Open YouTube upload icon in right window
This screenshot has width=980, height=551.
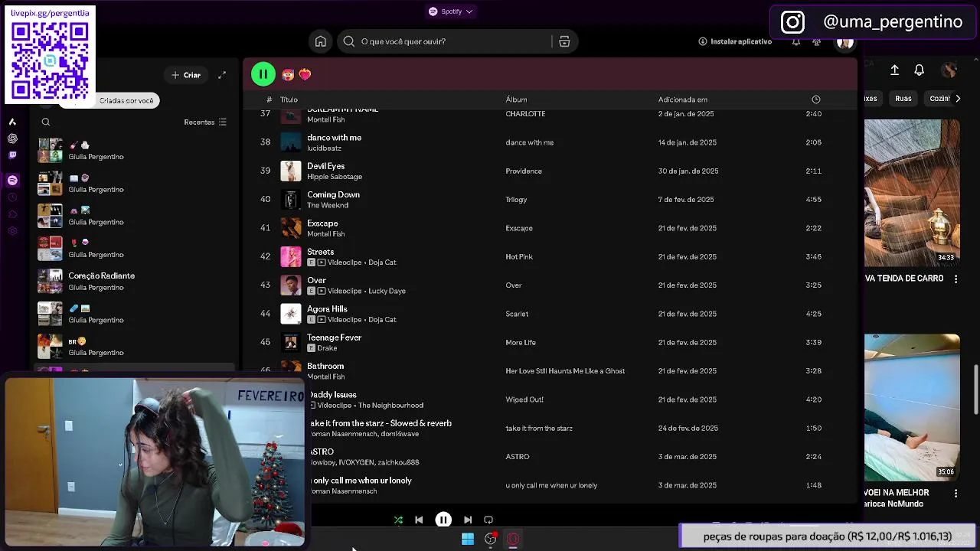[894, 70]
